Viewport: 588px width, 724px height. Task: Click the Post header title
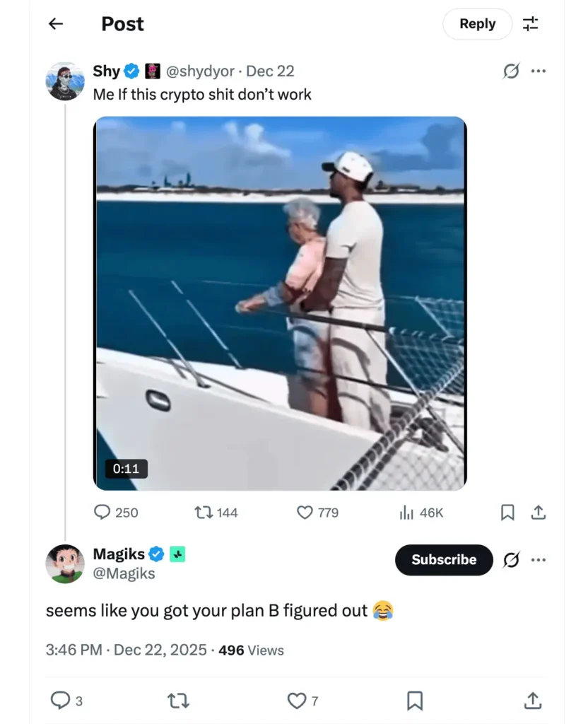122,23
